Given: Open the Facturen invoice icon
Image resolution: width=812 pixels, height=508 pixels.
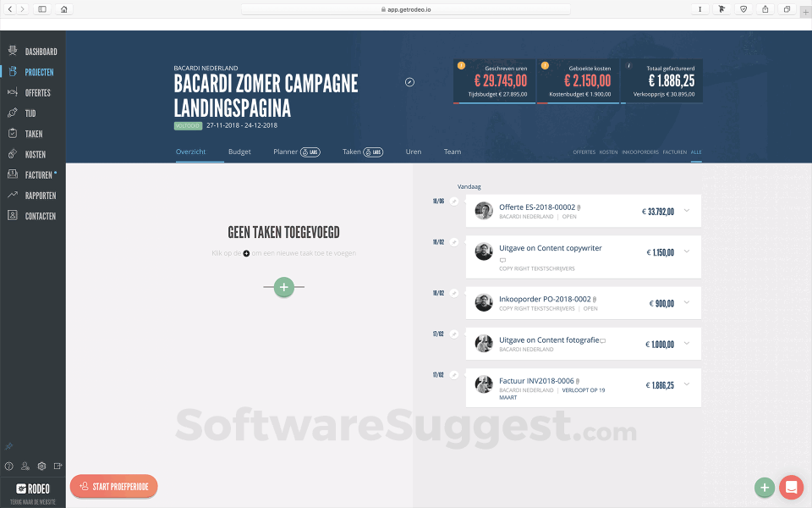Looking at the screenshot, I should (13, 174).
